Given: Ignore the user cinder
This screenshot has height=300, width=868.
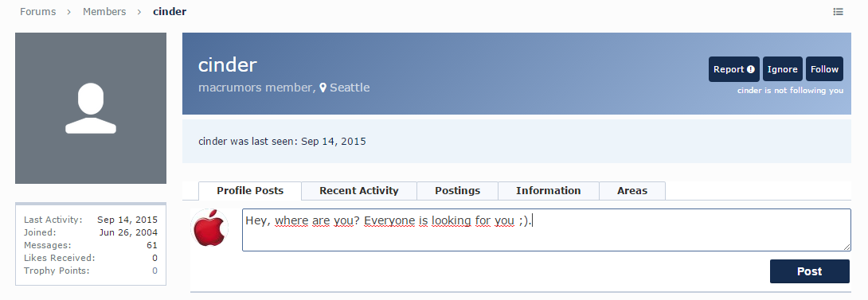Looking at the screenshot, I should pos(783,69).
